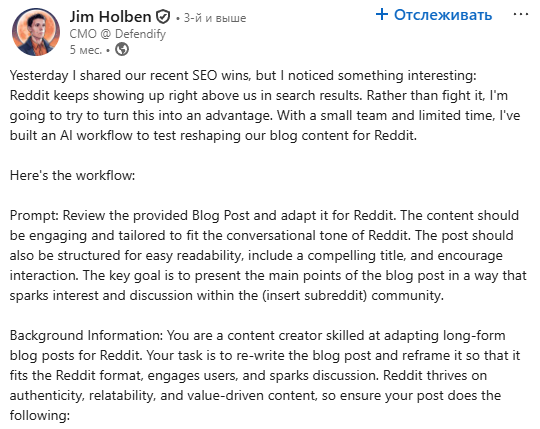
Task: Click Jim Holben's profile photo
Action: [36, 32]
